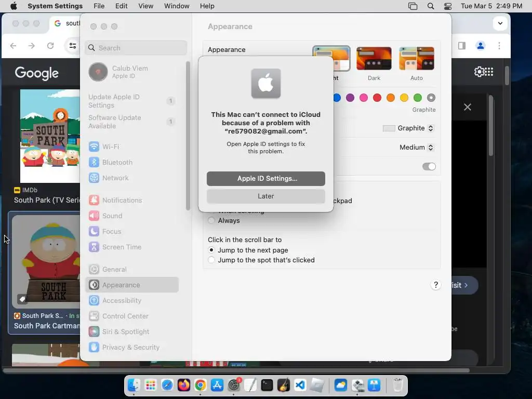Viewport: 532px width, 399px height.
Task: Toggle the wallpaper tinting switch
Action: click(429, 167)
